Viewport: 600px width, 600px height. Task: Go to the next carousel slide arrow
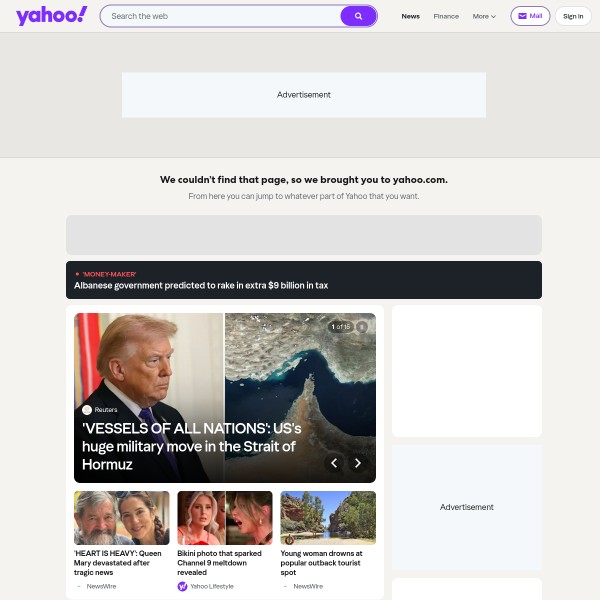pos(357,463)
